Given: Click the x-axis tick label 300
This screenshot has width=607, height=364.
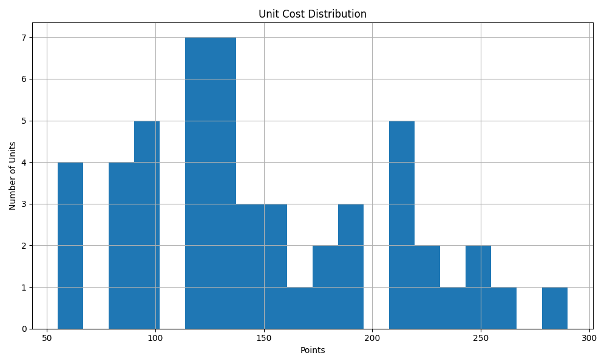Looking at the screenshot, I should click(589, 339).
